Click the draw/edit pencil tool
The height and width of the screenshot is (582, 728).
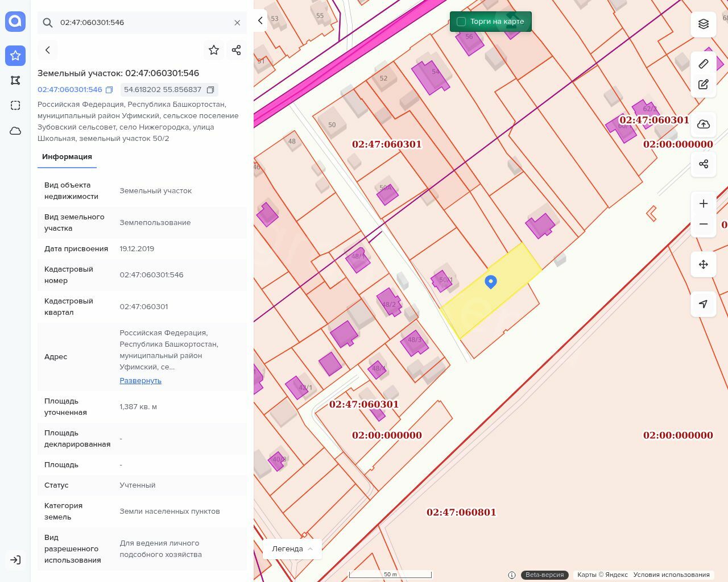[x=704, y=85]
